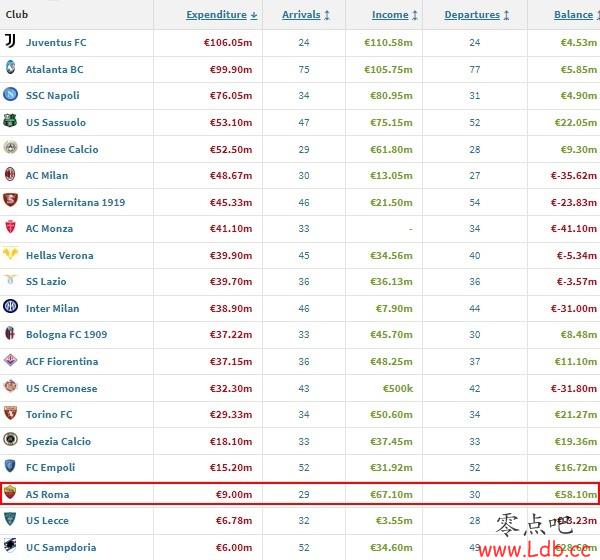Image resolution: width=600 pixels, height=560 pixels.
Task: Click AS Roma balance €58.10m
Action: click(x=576, y=495)
